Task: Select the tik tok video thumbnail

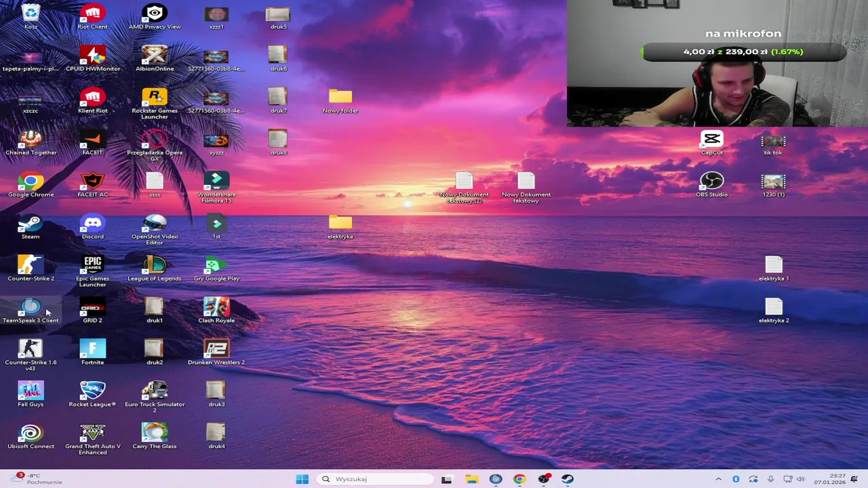Action: click(774, 144)
